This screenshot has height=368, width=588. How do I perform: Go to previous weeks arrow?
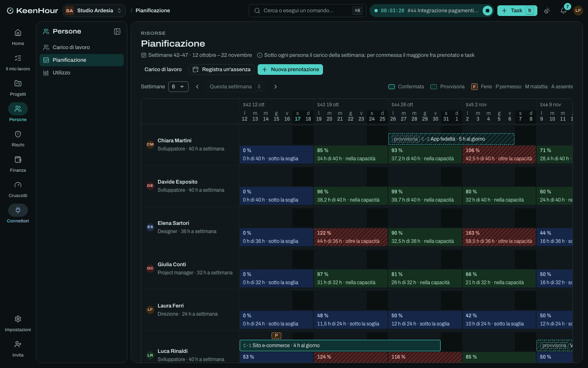pyautogui.click(x=197, y=87)
